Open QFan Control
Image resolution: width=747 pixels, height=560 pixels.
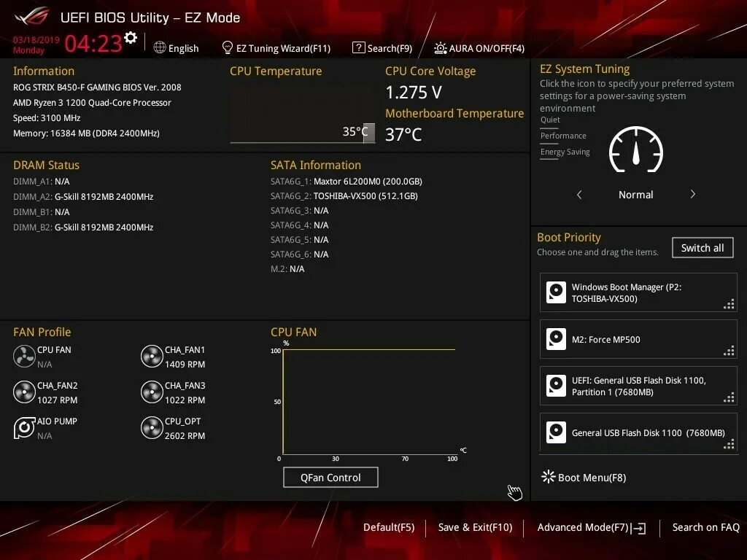pos(330,477)
